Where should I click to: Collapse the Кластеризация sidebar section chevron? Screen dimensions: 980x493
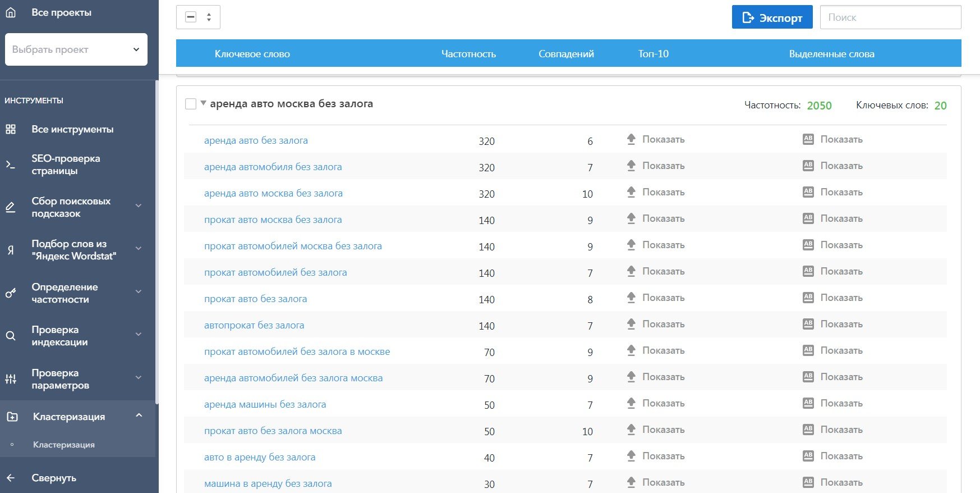pos(139,416)
